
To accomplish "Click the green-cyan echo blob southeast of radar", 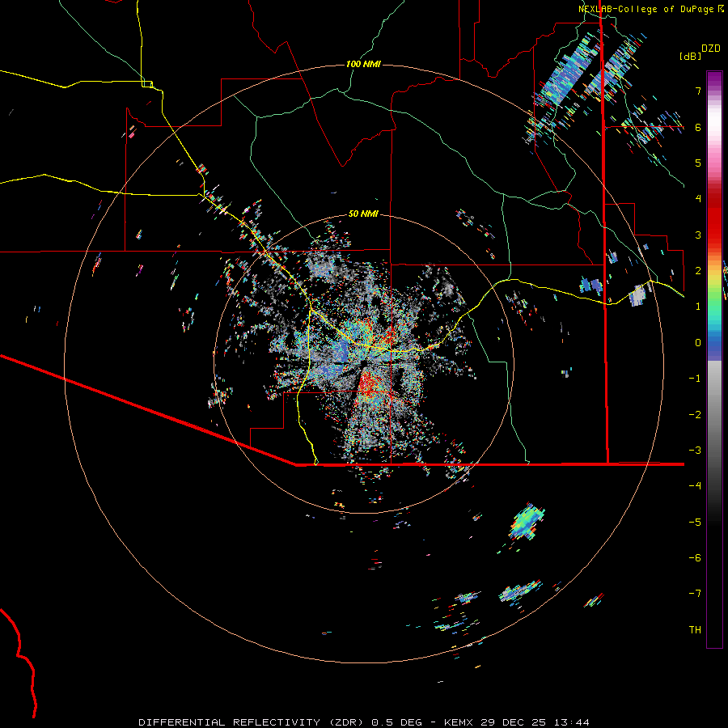I will [527, 522].
